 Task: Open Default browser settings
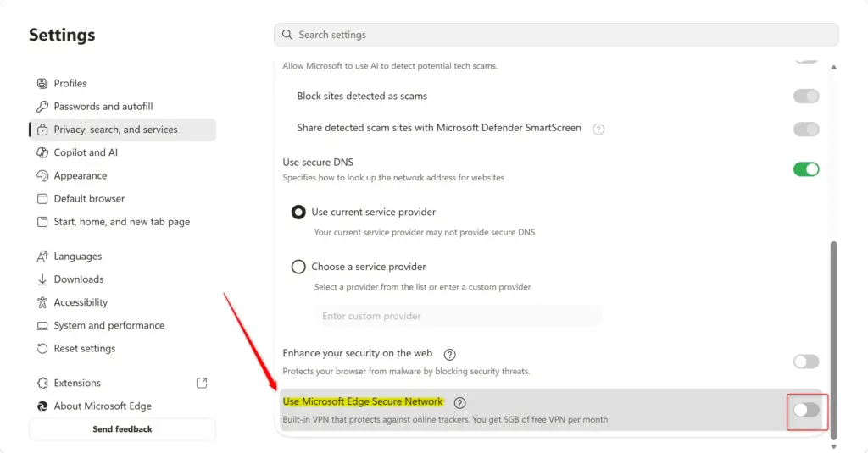click(x=122, y=199)
